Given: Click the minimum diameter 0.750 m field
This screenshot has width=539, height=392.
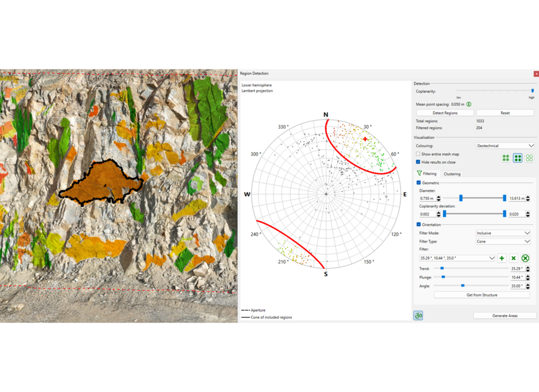Looking at the screenshot, I should click(x=427, y=198).
